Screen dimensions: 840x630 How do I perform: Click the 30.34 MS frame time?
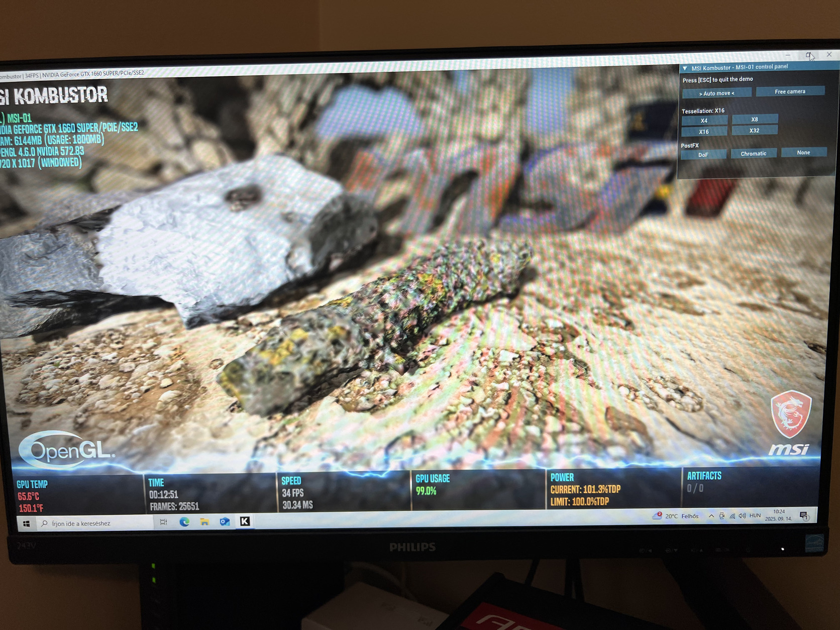pos(297,505)
